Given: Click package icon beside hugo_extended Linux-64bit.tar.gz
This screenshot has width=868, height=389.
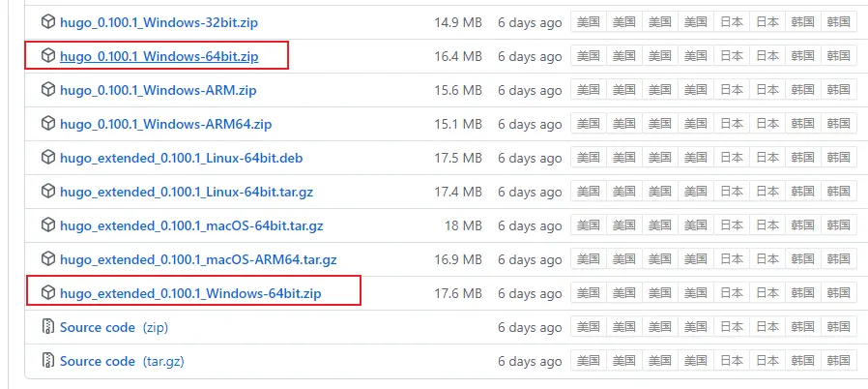Looking at the screenshot, I should [48, 192].
